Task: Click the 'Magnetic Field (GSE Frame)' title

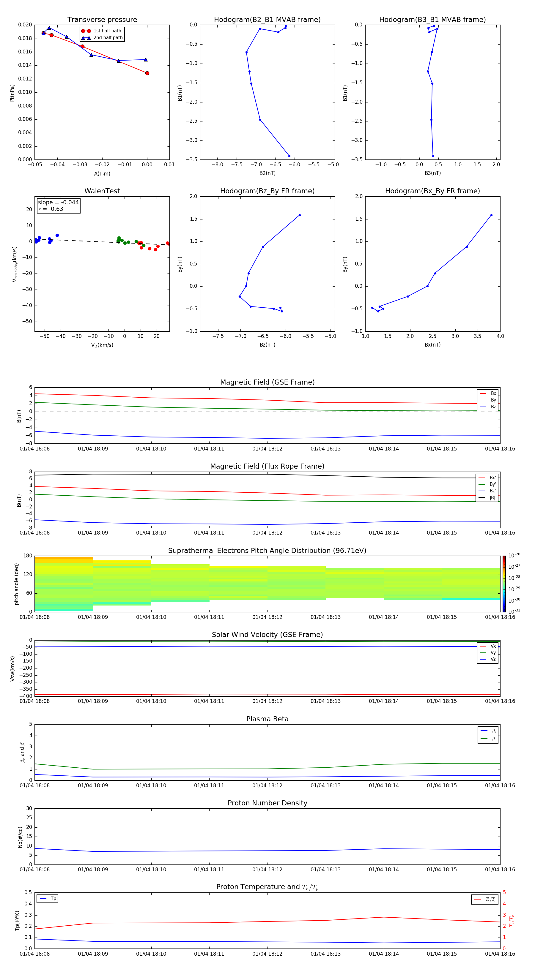Action: tap(267, 382)
